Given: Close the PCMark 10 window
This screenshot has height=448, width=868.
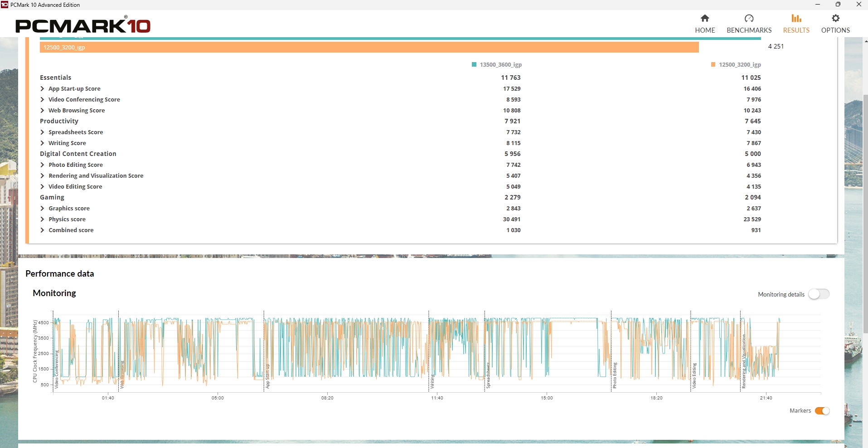Looking at the screenshot, I should (x=858, y=5).
